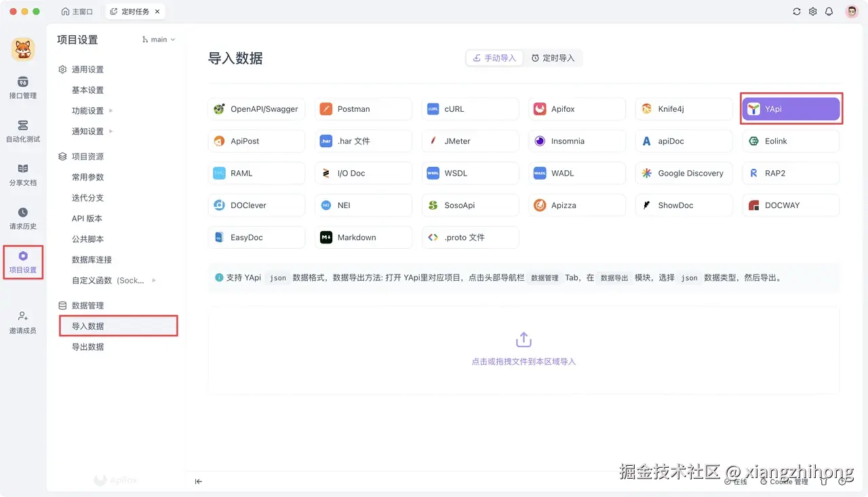868x497 pixels.
Task: Click the refresh sync icon in title bar
Action: (x=797, y=12)
